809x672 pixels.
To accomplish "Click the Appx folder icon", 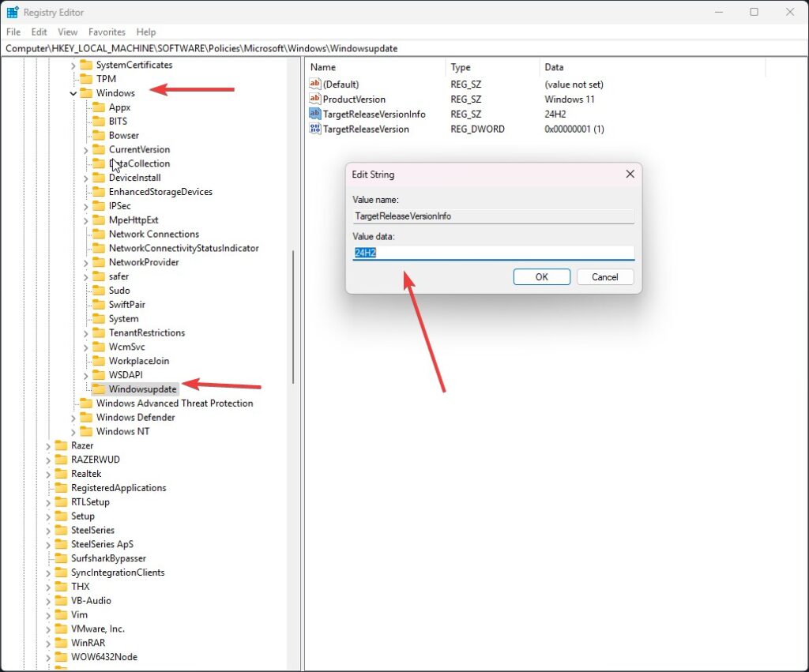I will pyautogui.click(x=99, y=107).
